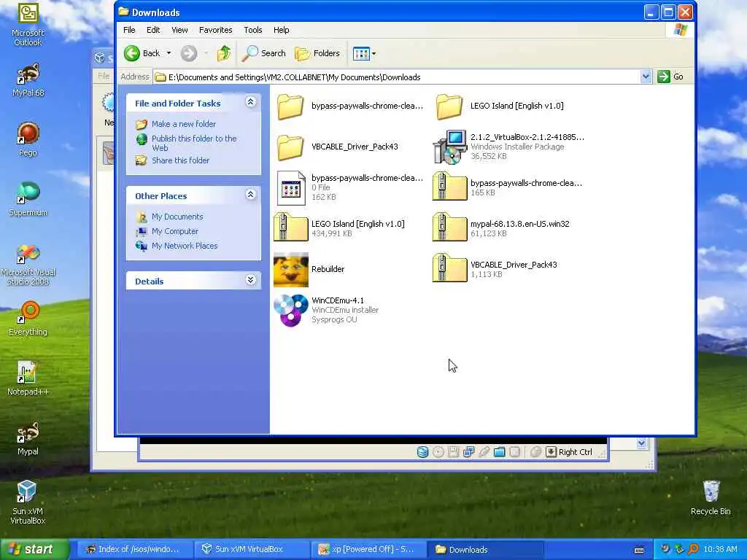Click Make a new folder link

183,124
